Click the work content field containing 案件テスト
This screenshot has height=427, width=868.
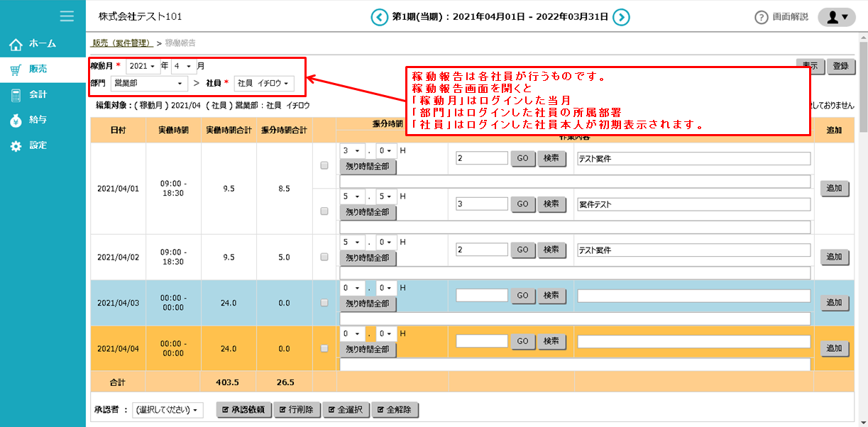tap(693, 204)
